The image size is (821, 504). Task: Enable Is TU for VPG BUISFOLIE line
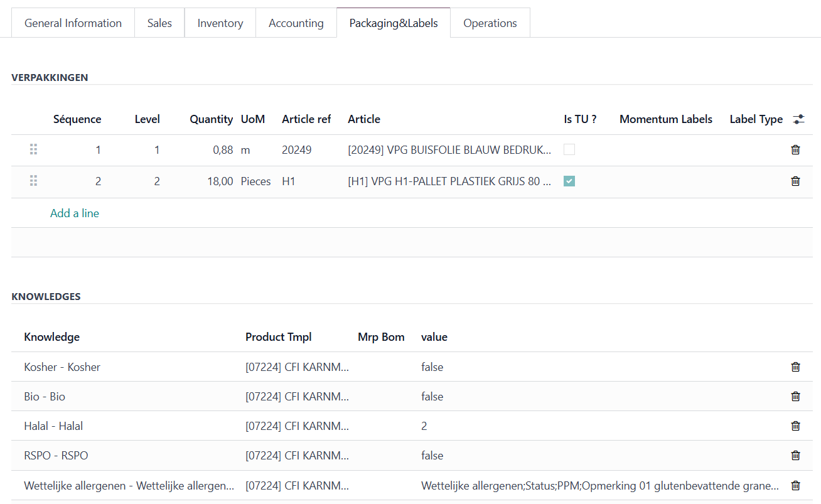[569, 150]
